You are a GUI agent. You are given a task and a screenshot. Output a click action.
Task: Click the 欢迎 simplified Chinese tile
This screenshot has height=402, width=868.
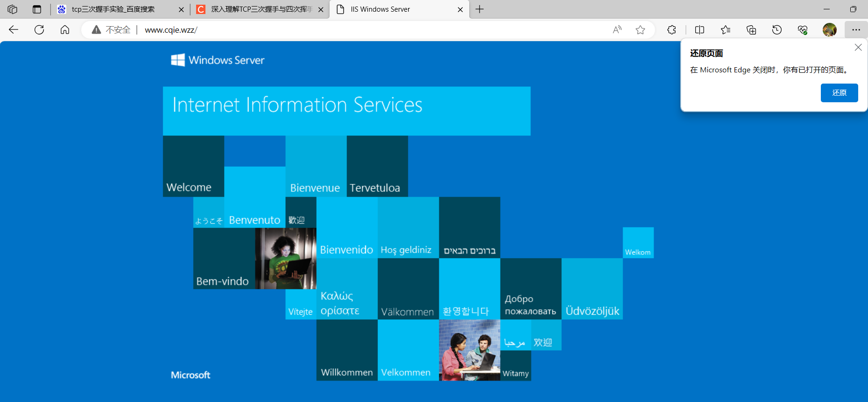point(546,335)
